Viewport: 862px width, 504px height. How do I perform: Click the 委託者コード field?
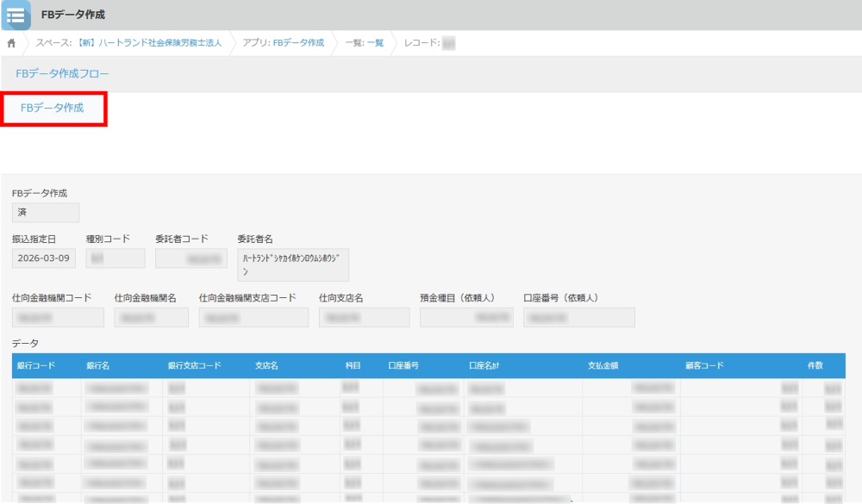click(191, 258)
